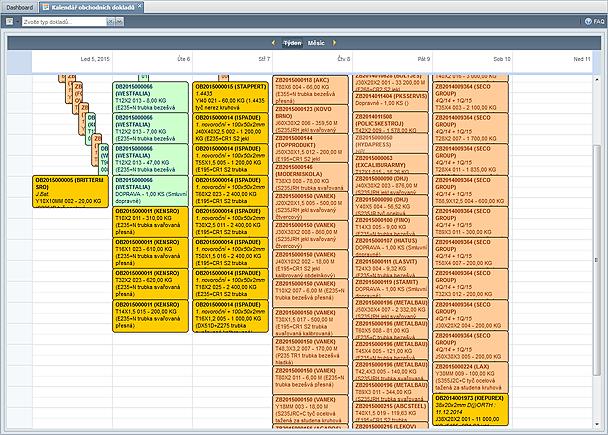Focus the 'Zvolte typ dokladů...' input field
Screen dimensions: 608x435
point(64,22)
